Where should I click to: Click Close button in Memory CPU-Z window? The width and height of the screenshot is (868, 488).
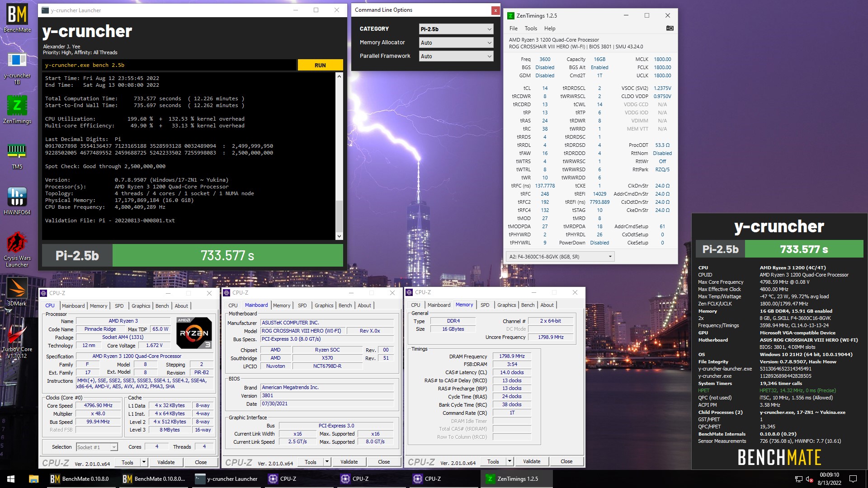[x=566, y=461]
